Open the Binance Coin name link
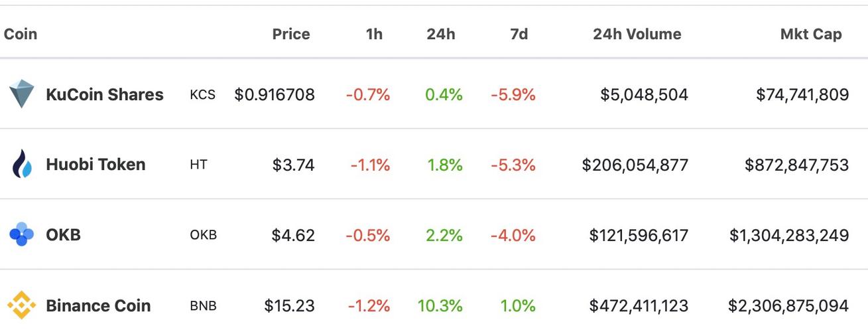This screenshot has height=332, width=868. click(98, 305)
